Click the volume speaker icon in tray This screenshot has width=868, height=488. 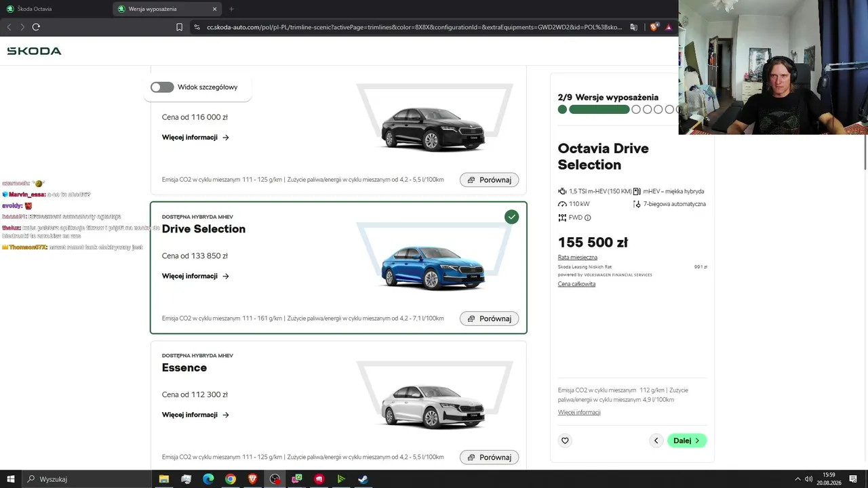(x=808, y=479)
